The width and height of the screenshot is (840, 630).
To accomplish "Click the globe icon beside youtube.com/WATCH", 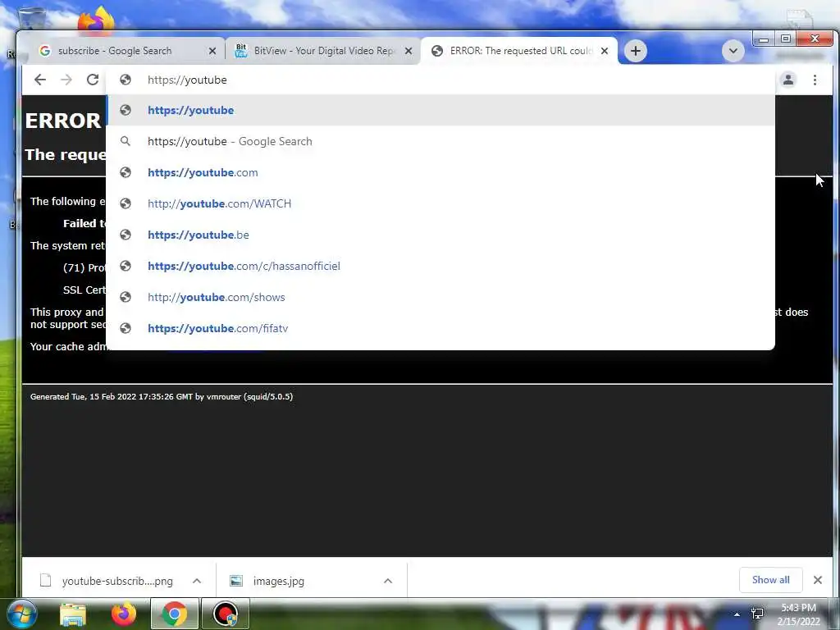I will coord(126,203).
